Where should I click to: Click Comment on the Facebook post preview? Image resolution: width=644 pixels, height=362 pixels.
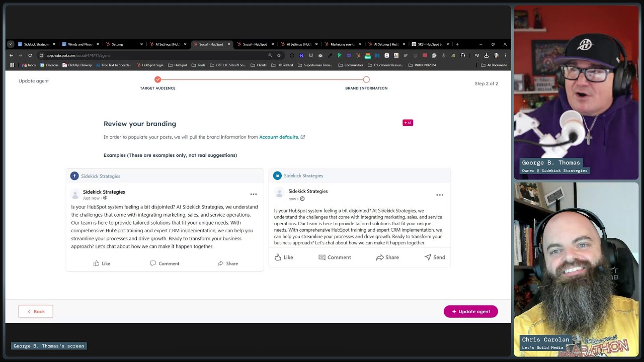(x=165, y=263)
